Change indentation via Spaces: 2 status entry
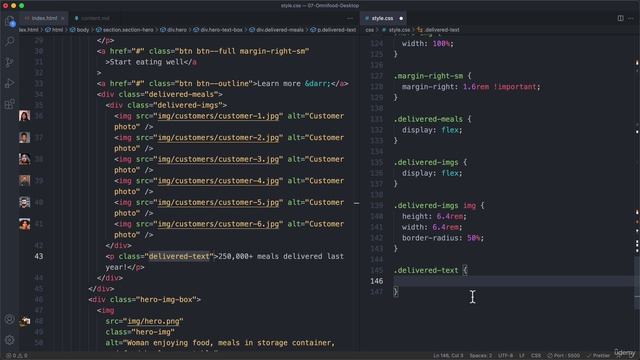 coord(480,356)
